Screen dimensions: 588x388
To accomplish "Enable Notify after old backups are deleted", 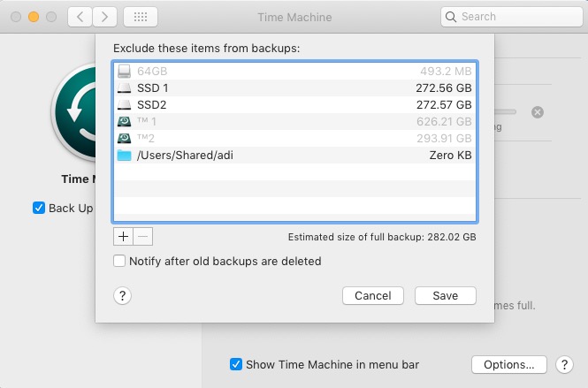I will [119, 261].
